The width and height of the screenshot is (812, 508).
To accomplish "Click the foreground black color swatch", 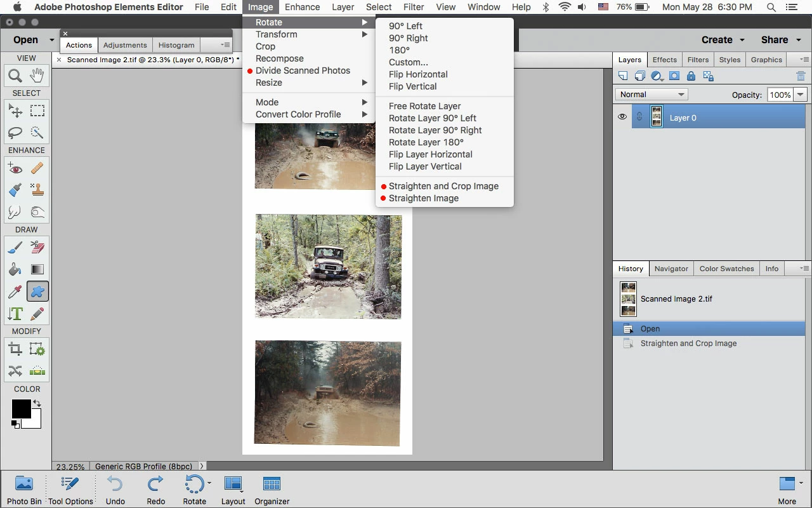I will (20, 408).
